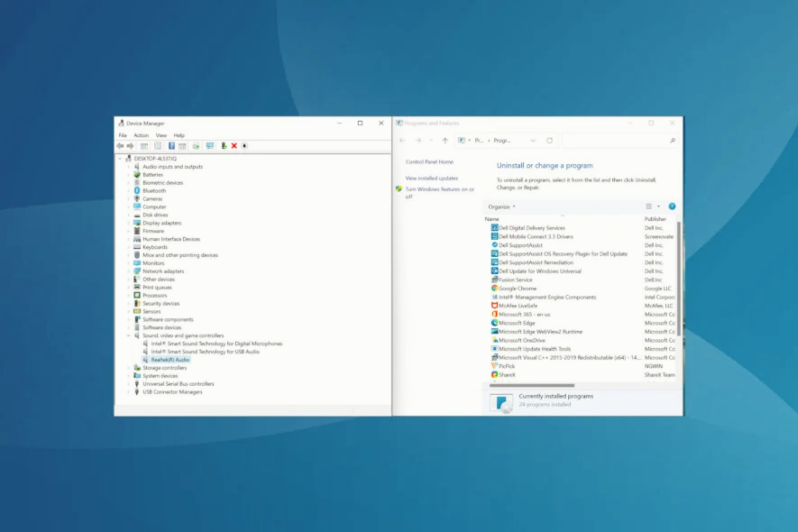Image resolution: width=798 pixels, height=532 pixels.
Task: Click the shield icon beside Turn Windows features
Action: click(x=399, y=189)
